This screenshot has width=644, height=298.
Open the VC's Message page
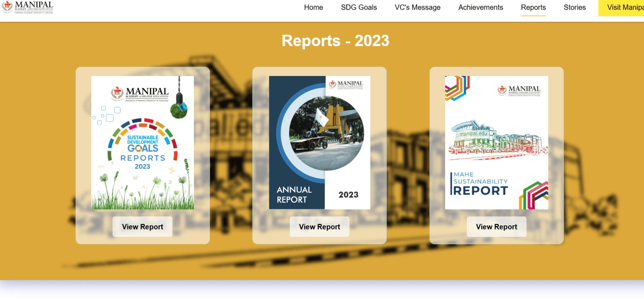coord(418,7)
